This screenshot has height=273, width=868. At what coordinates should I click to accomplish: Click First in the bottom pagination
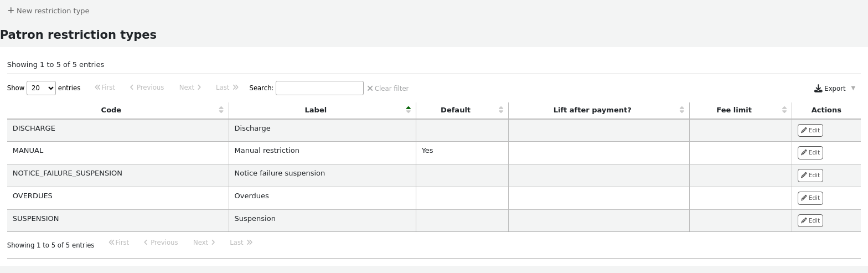pyautogui.click(x=119, y=243)
